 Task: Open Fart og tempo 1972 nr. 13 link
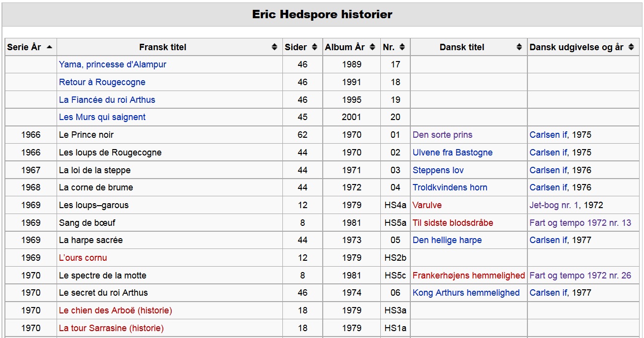coord(581,223)
